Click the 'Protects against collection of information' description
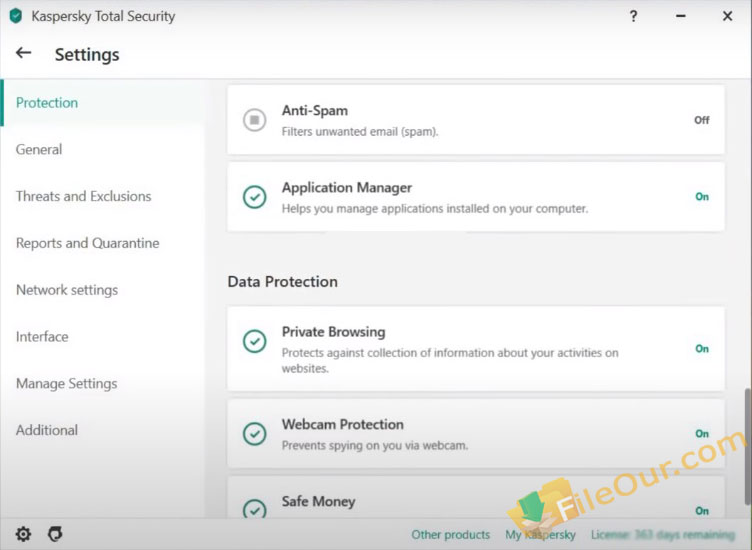 450,361
